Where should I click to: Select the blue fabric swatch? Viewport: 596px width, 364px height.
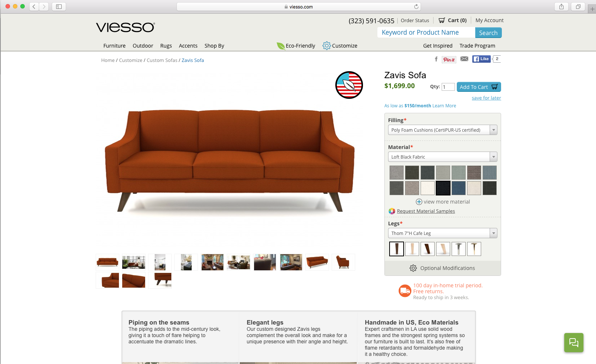pyautogui.click(x=459, y=188)
